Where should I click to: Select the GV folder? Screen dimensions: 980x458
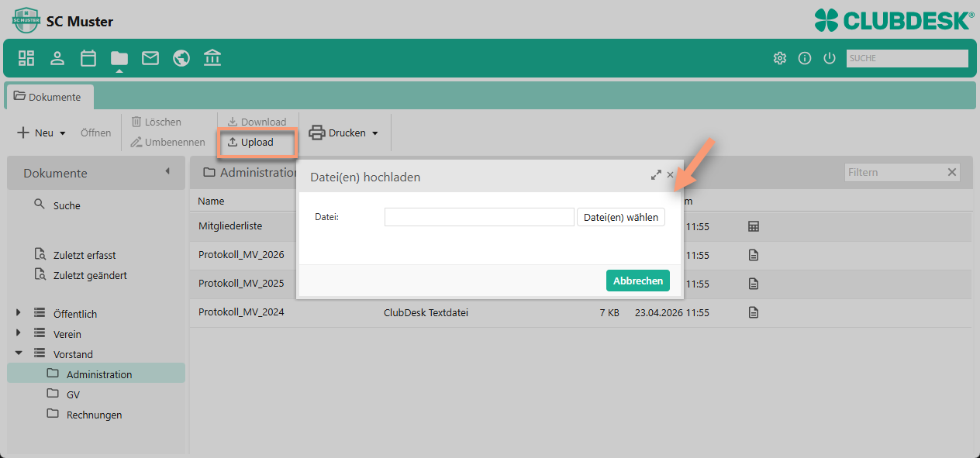[x=74, y=394]
